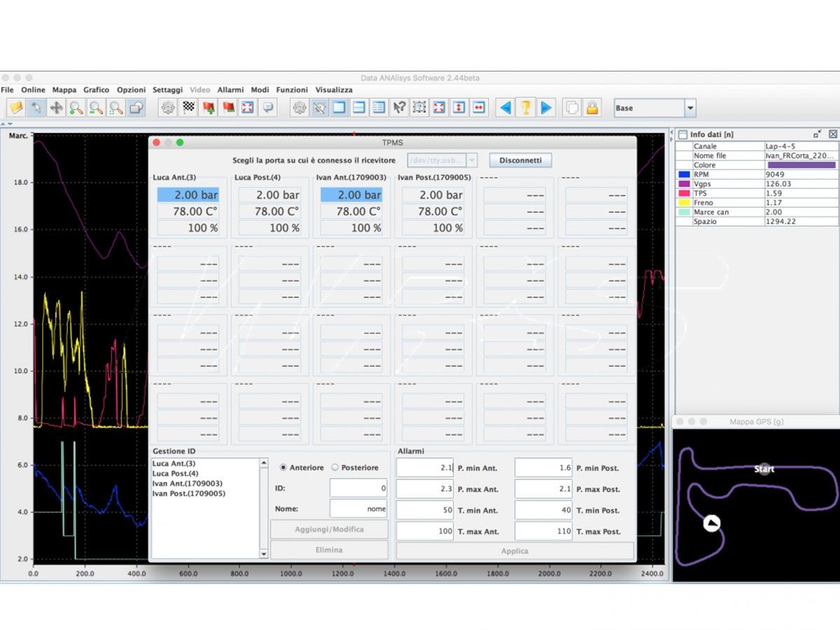Go to next lap with right arrow
The height and width of the screenshot is (630, 840).
(x=546, y=108)
